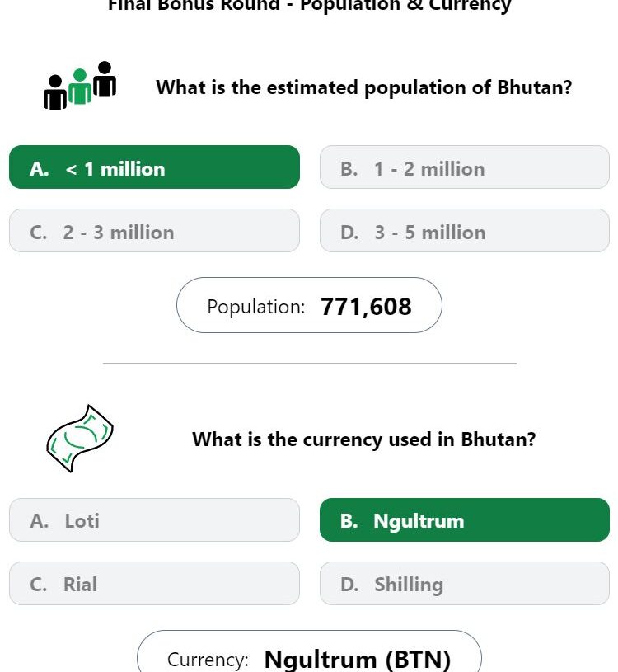The width and height of the screenshot is (618, 672).
Task: Click the horizontal divider between questions
Action: (309, 364)
